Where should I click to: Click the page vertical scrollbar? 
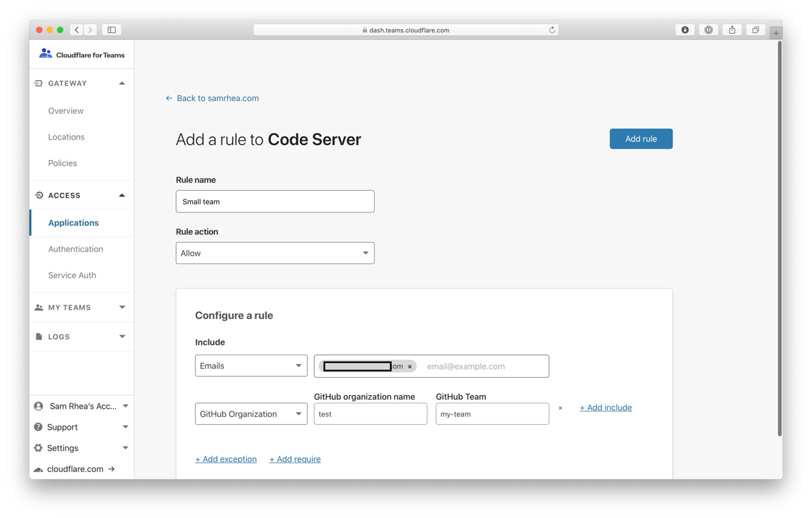click(780, 239)
